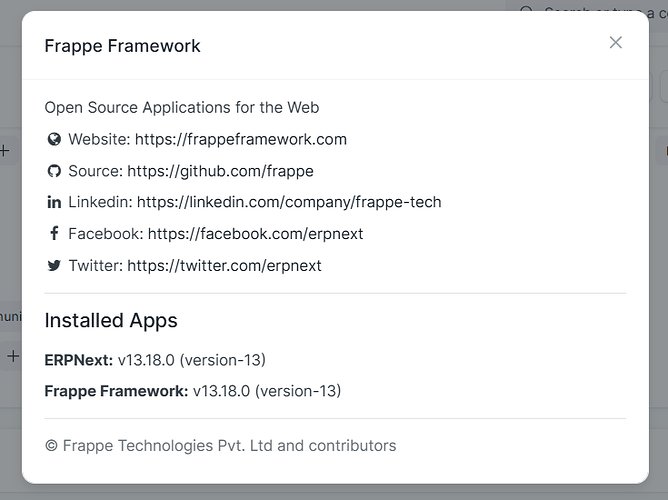This screenshot has height=500, width=668.
Task: Open the frappeframework.com website link
Action: (241, 139)
